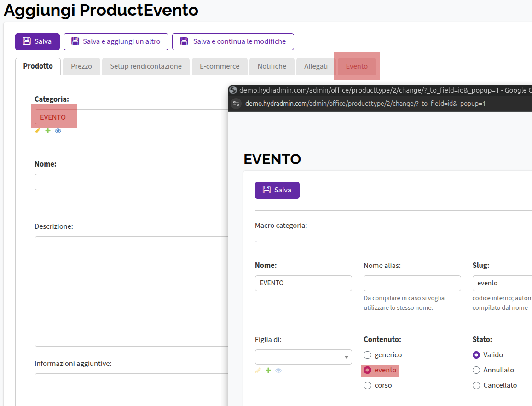532x406 pixels.
Task: Go to the E-commerce tab
Action: point(220,66)
